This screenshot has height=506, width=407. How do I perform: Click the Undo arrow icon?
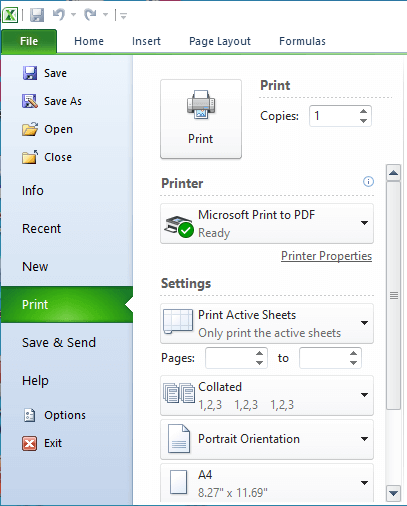tap(59, 15)
